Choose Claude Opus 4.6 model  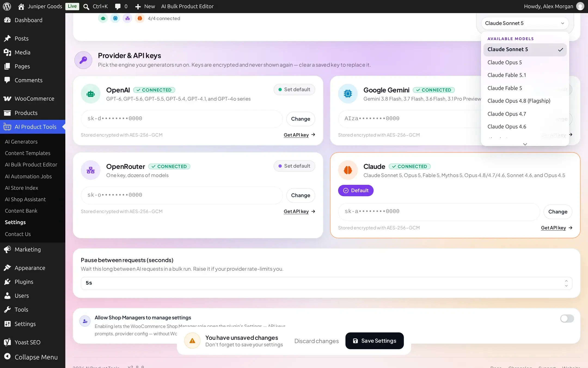pos(525,126)
